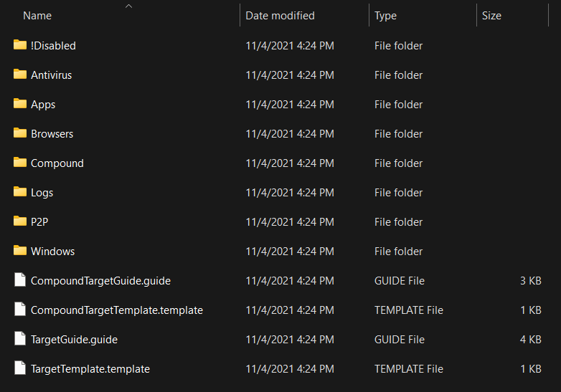Viewport: 561px width, 392px height.
Task: Click the CompoundTargetTemplate.template file icon
Action: 20,310
